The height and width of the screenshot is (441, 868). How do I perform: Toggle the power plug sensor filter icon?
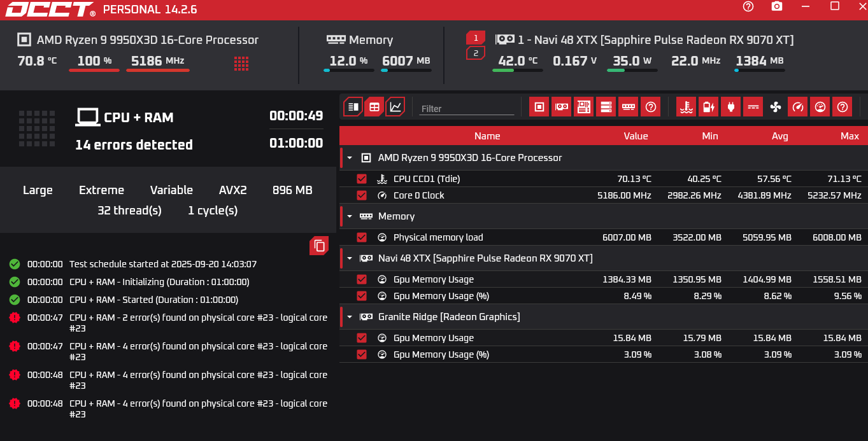pos(730,107)
